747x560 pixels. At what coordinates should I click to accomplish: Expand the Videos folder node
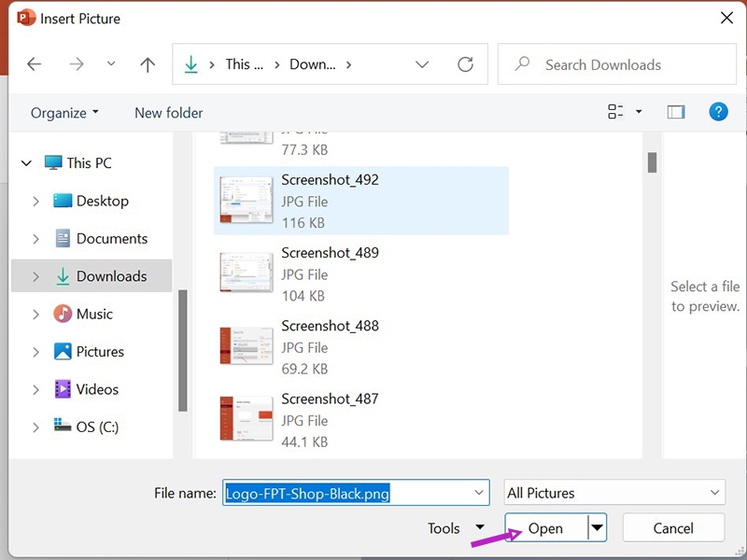35,389
